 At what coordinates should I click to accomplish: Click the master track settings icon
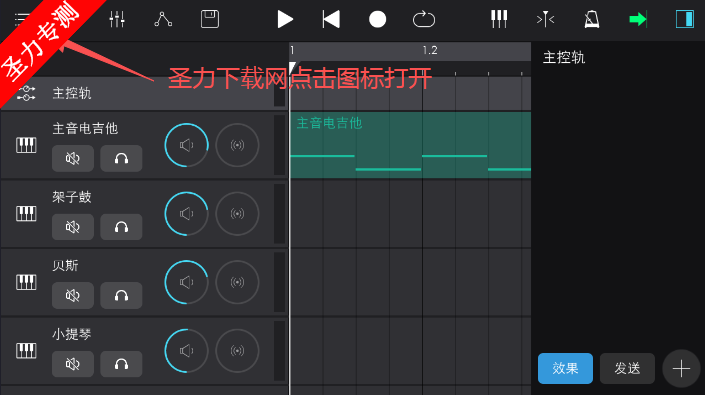pos(26,93)
